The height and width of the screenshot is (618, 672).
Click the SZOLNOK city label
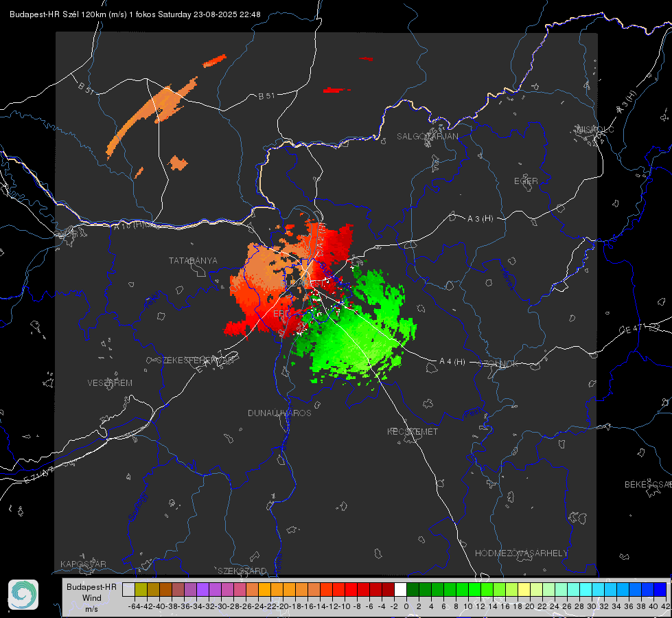(x=498, y=363)
